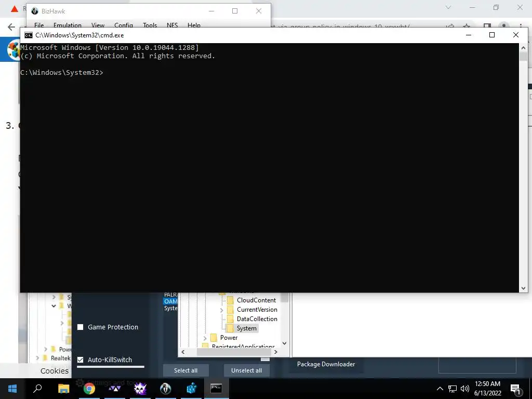Open Package Downloader

326,364
